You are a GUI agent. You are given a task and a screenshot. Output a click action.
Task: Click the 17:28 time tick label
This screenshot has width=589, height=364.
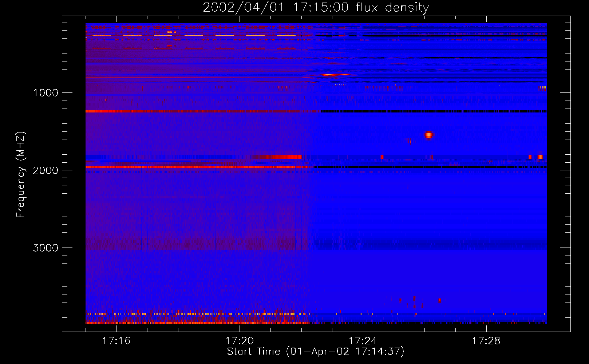click(x=486, y=341)
